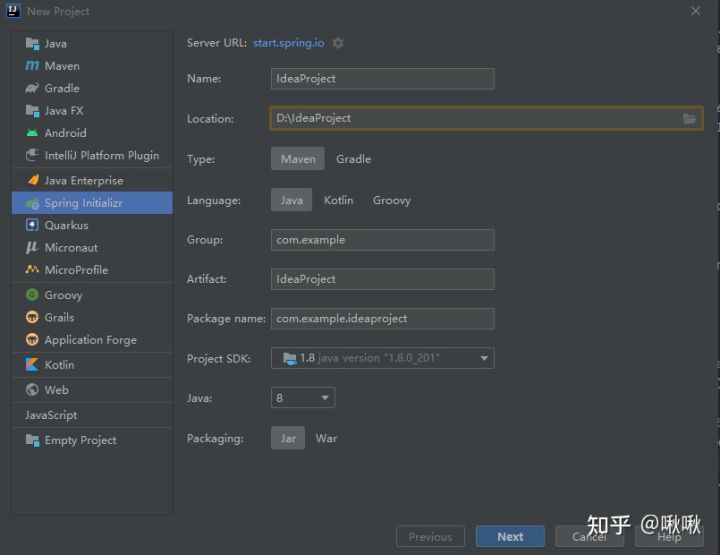Click the IntelliJ IDEA logo in title bar

click(13, 11)
